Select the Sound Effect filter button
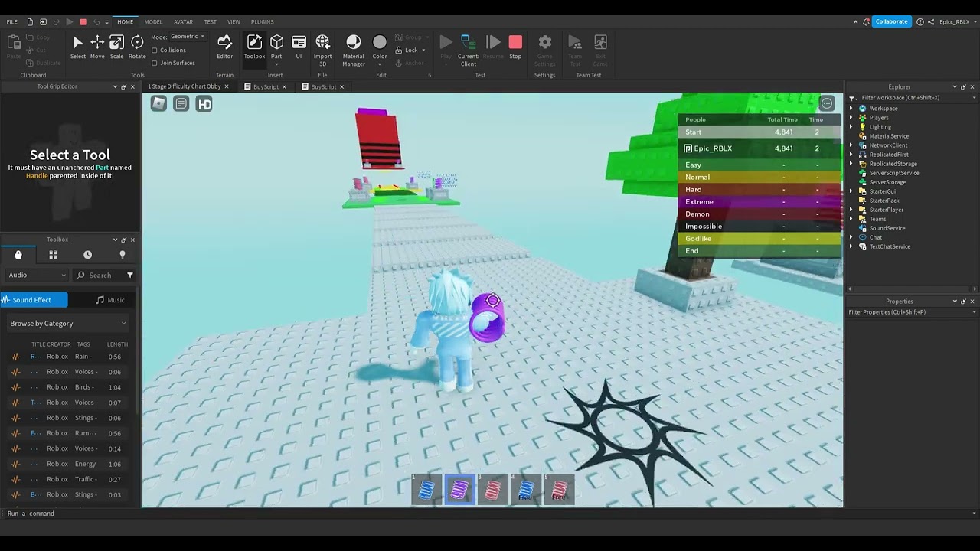The height and width of the screenshot is (551, 980). tap(34, 300)
